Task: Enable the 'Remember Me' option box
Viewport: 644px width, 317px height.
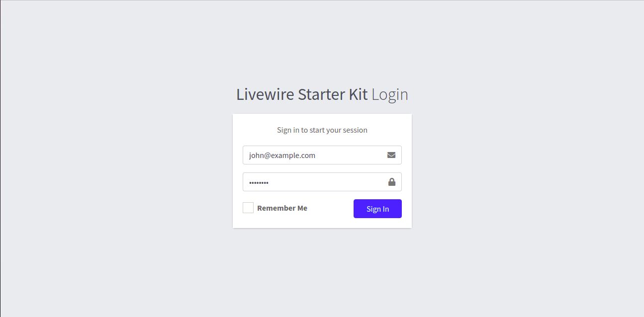Action: pyautogui.click(x=248, y=208)
